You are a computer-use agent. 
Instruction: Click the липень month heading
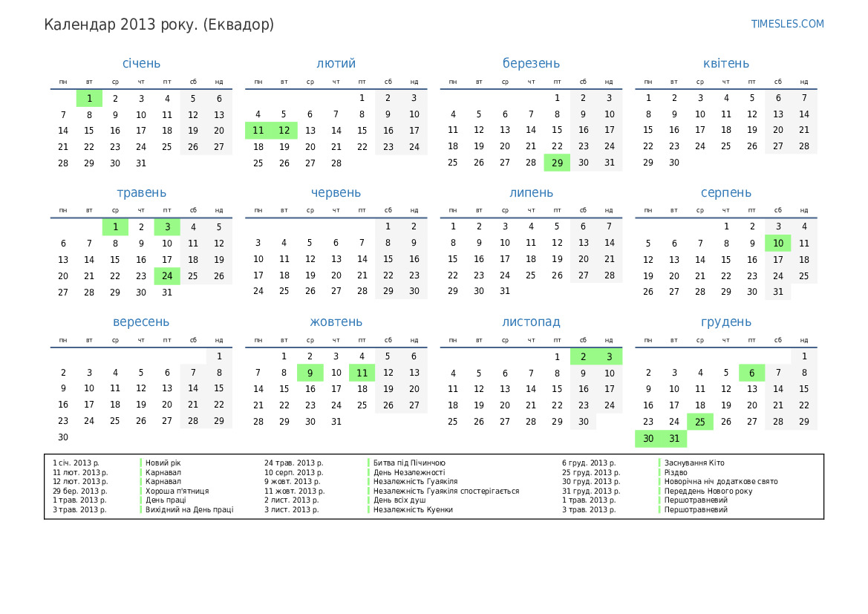click(x=531, y=193)
